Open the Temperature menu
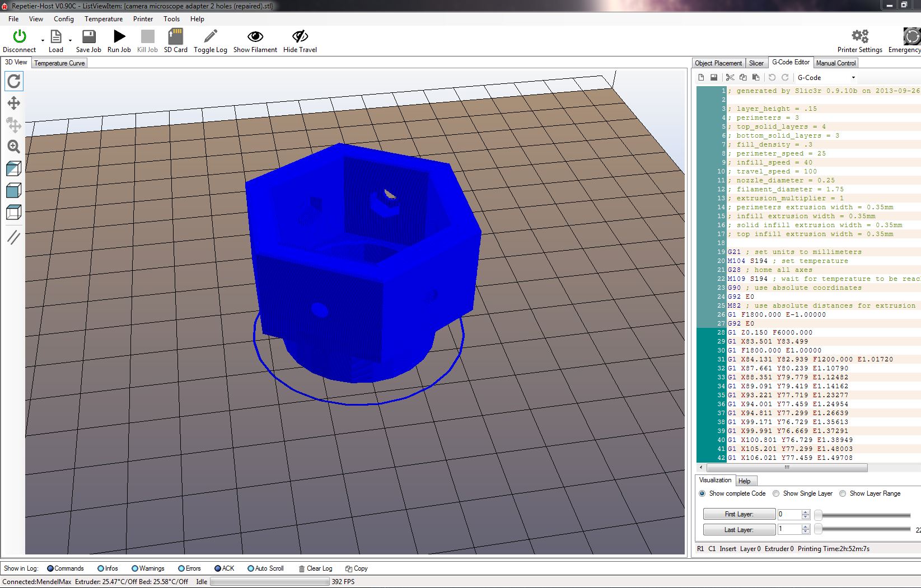 click(x=104, y=18)
